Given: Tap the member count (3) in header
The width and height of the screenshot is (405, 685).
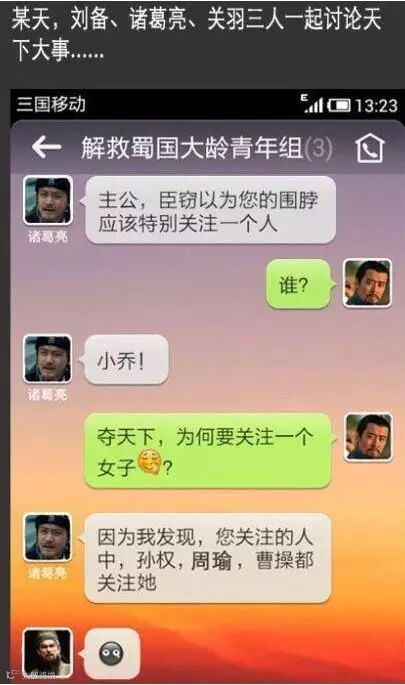Looking at the screenshot, I should [x=318, y=148].
